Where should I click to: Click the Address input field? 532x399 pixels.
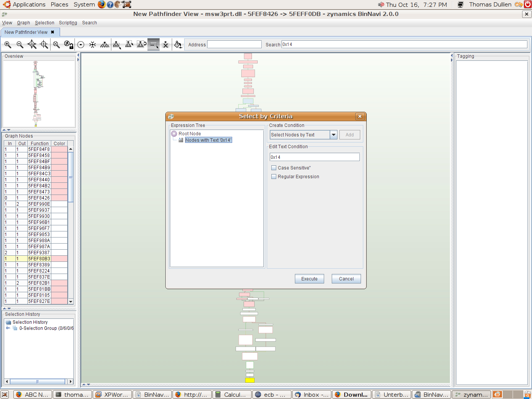click(x=234, y=44)
